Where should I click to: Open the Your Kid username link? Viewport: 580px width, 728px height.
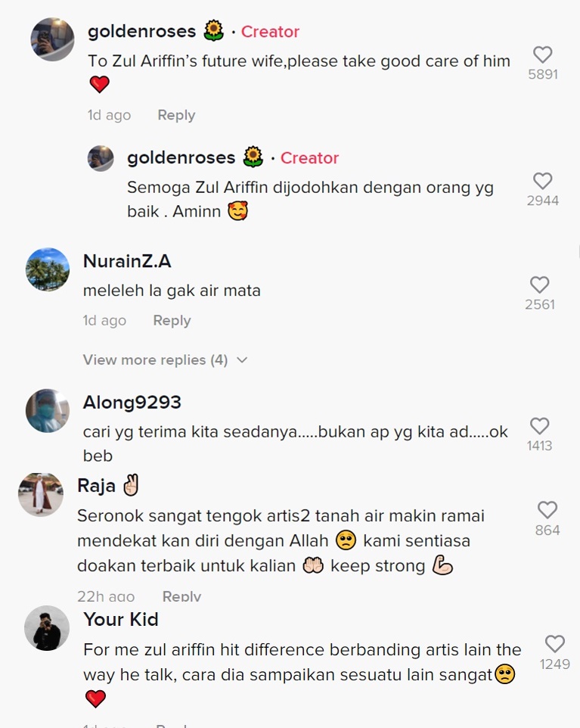(x=121, y=619)
